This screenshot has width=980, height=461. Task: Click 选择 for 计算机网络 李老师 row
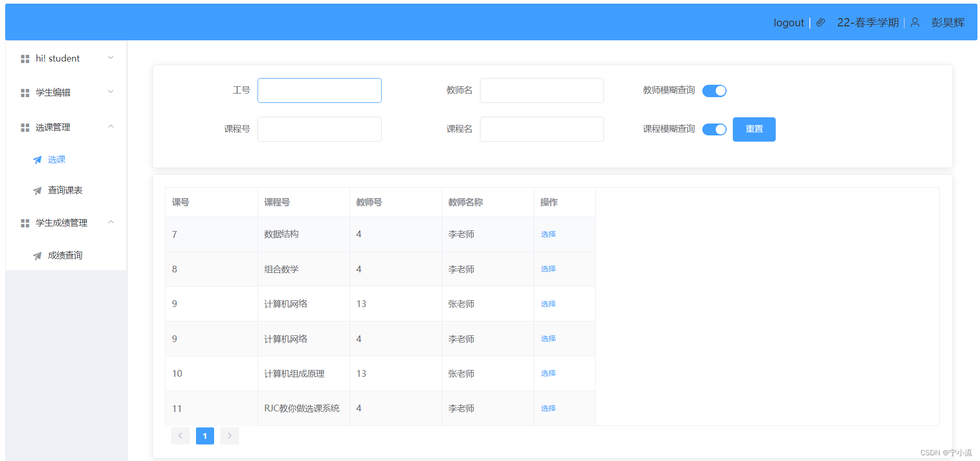point(548,339)
